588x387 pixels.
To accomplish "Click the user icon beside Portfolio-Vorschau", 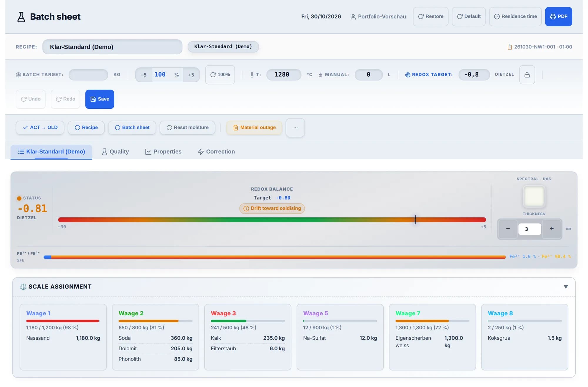I will click(x=353, y=17).
